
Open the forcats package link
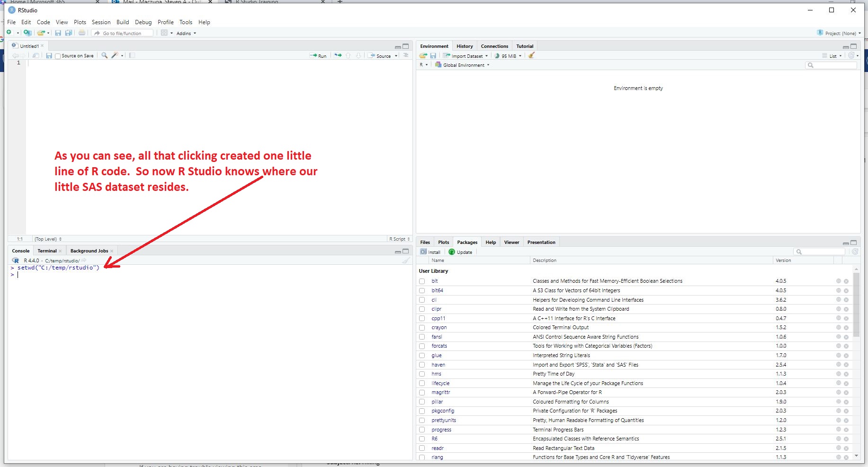point(439,346)
